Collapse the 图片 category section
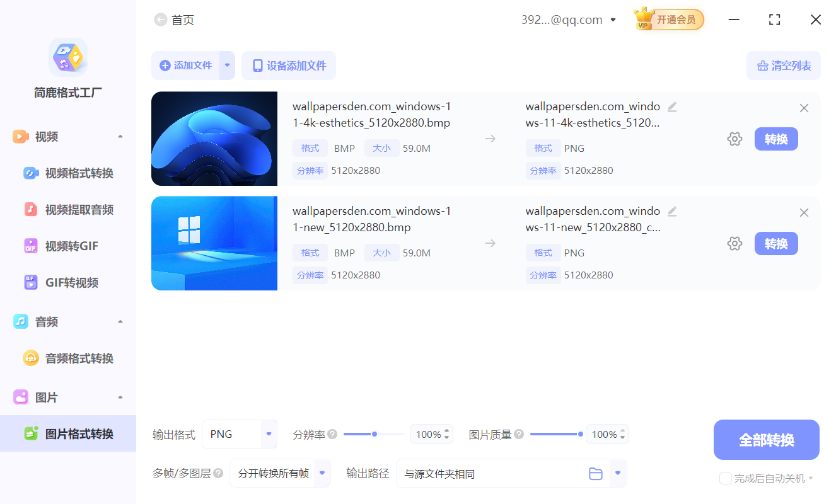The width and height of the screenshot is (836, 504). (x=120, y=397)
